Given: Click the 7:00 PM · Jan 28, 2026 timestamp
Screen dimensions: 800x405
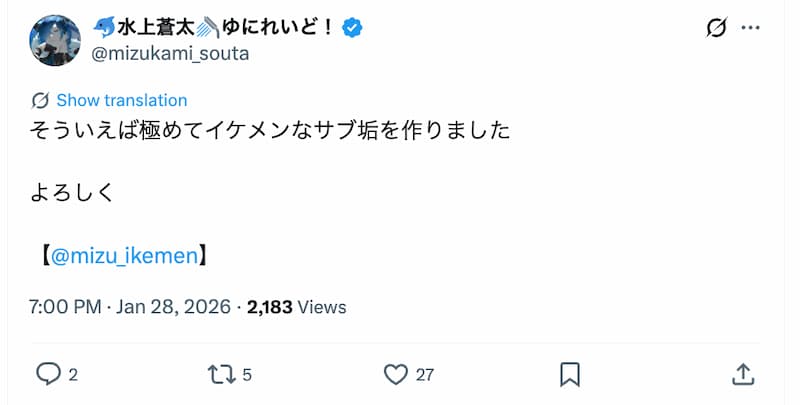Looking at the screenshot, I should 130,307.
